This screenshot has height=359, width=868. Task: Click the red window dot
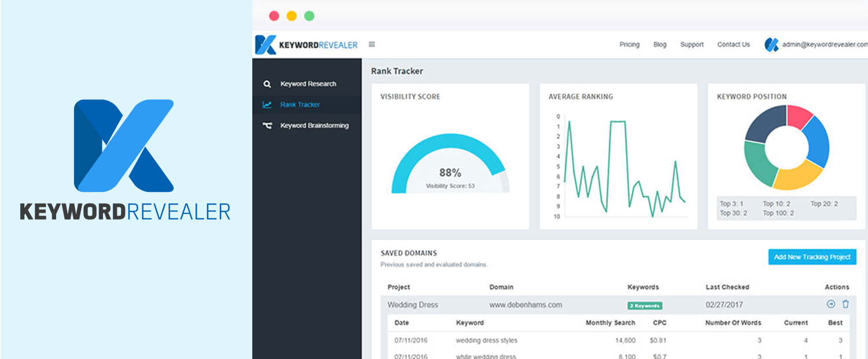point(274,16)
